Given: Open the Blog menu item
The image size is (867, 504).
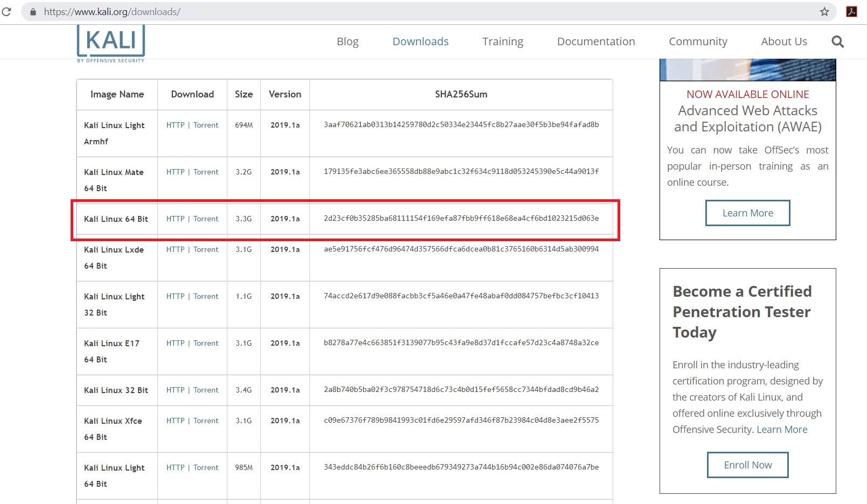Looking at the screenshot, I should click(x=348, y=41).
